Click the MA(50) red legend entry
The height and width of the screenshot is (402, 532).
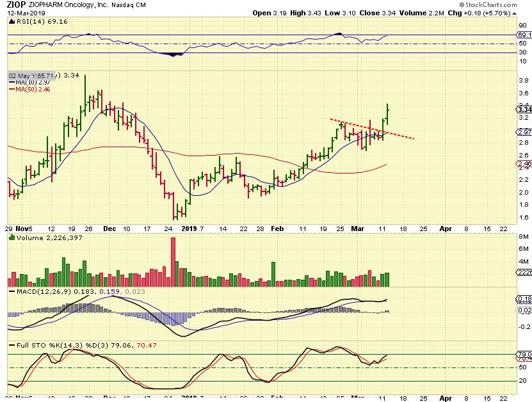tap(24, 90)
